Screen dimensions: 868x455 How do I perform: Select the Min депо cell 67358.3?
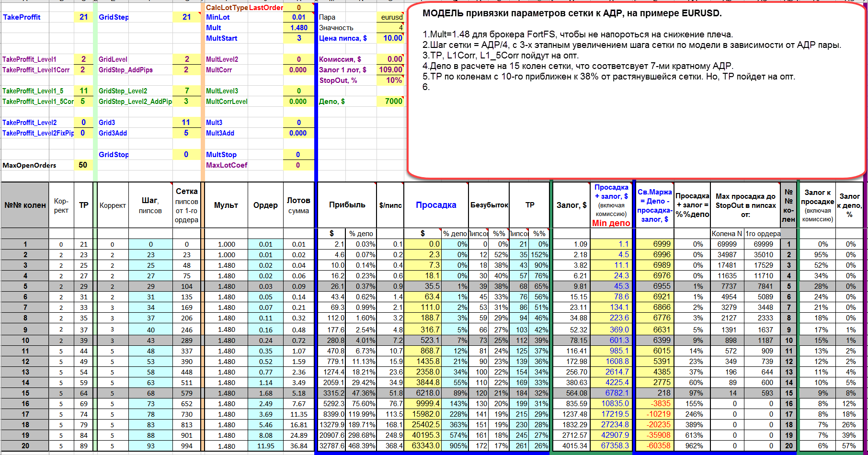pyautogui.click(x=611, y=446)
